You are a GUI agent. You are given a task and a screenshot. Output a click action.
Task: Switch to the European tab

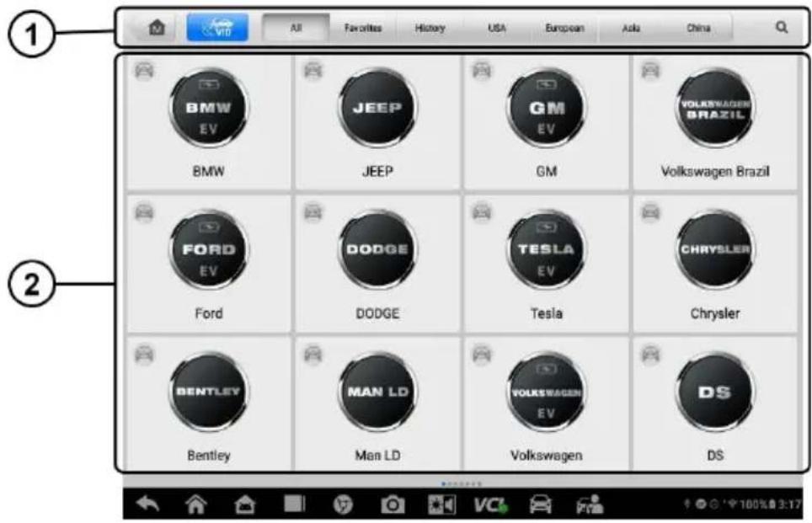click(564, 28)
